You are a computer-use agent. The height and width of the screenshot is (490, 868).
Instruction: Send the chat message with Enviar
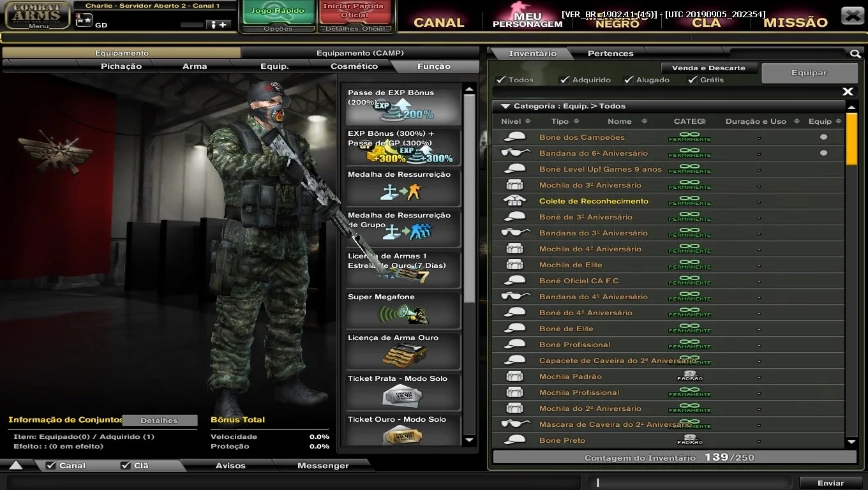coord(830,483)
